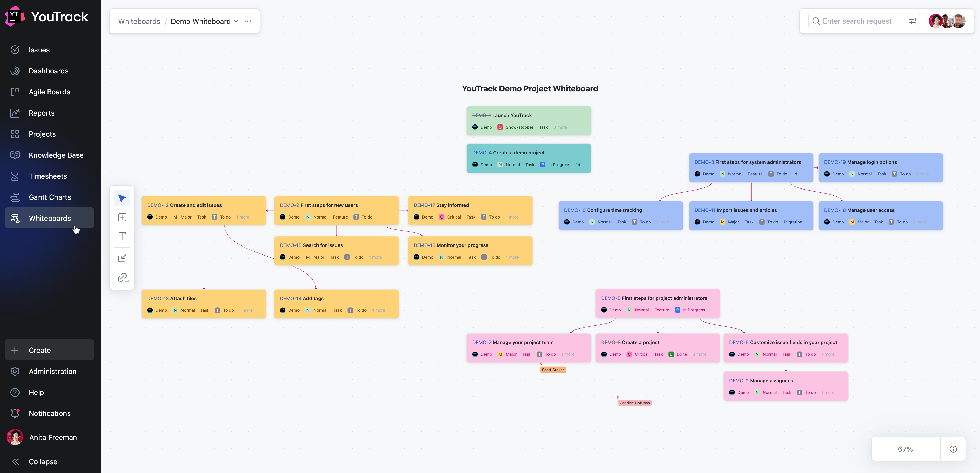The width and height of the screenshot is (980, 473).
Task: Go to Knowledge Base section
Action: coord(56,155)
